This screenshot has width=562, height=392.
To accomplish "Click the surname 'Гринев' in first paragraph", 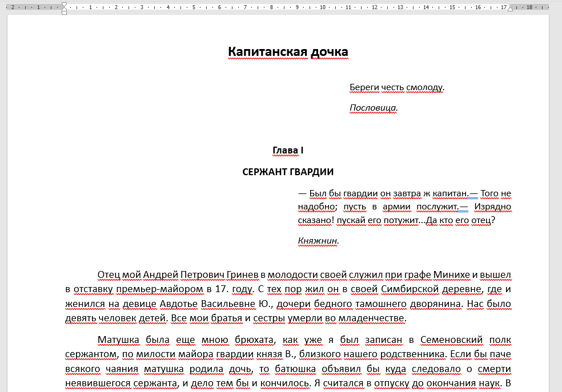I will pyautogui.click(x=243, y=274).
